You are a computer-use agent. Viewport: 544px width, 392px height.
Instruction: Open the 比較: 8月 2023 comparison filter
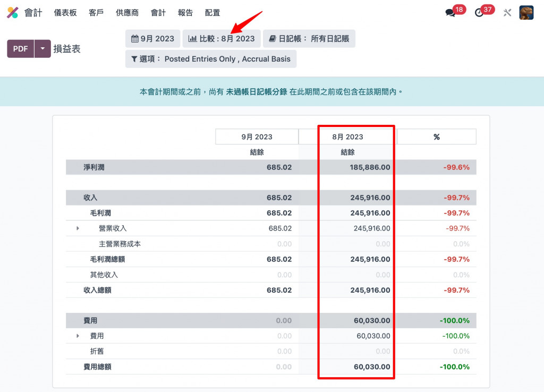point(222,38)
